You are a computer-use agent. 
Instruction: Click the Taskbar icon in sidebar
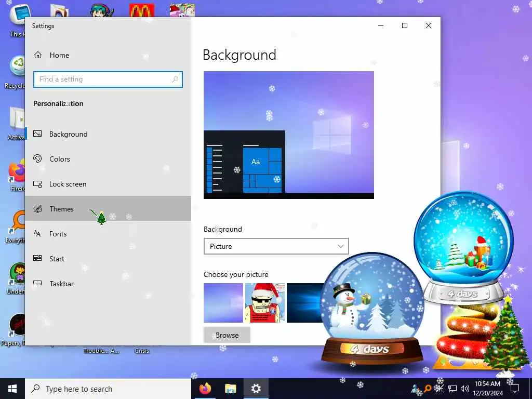pyautogui.click(x=37, y=283)
